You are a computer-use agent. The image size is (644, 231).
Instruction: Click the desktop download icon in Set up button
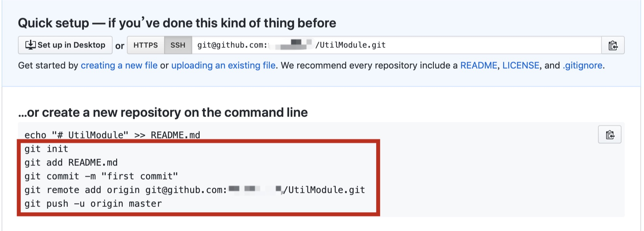tap(30, 45)
